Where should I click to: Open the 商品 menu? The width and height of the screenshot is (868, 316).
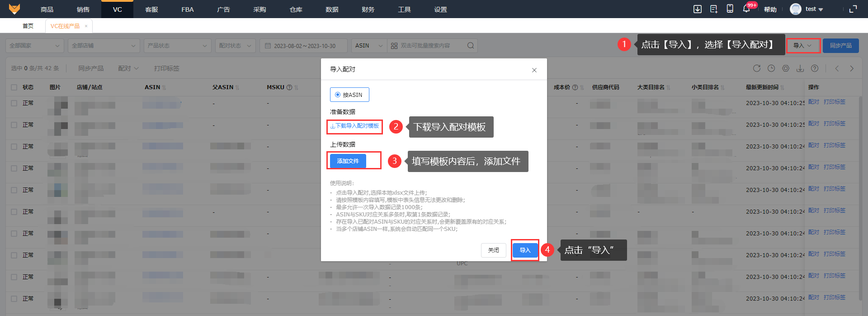[47, 9]
